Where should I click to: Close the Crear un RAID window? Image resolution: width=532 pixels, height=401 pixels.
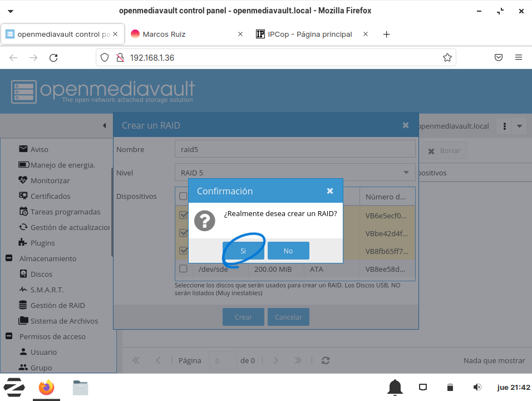pyautogui.click(x=406, y=125)
